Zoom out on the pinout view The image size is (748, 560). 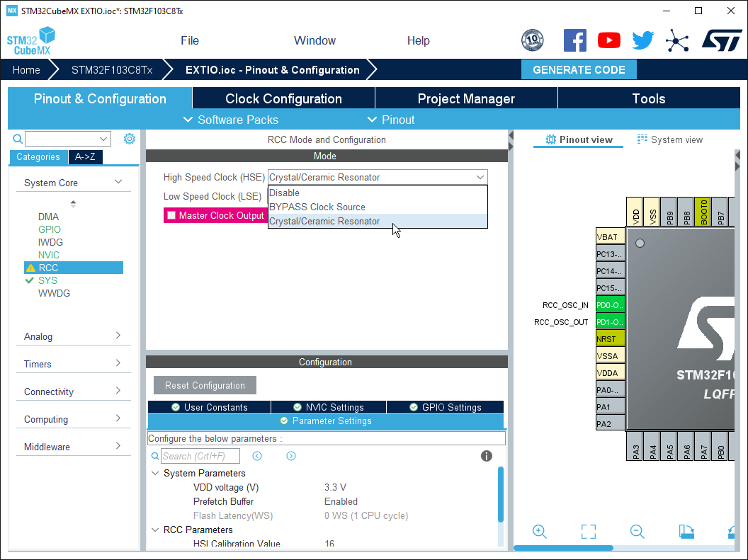point(637,531)
